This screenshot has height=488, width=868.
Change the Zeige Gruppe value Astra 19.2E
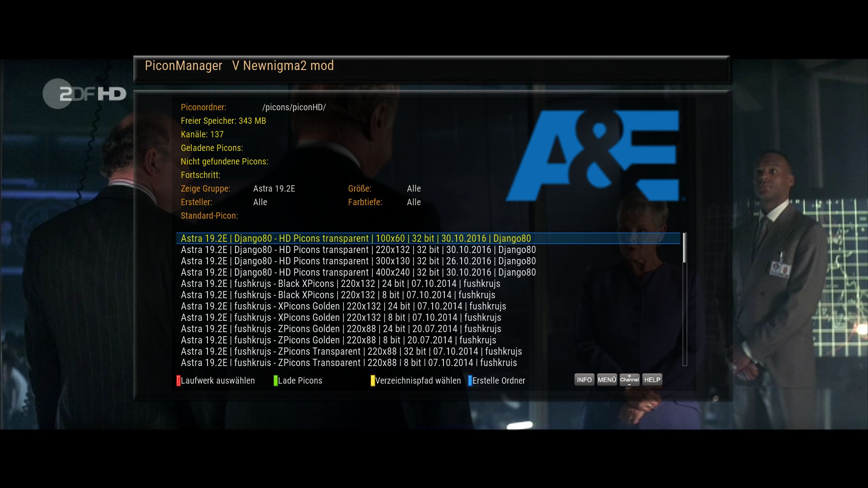pyautogui.click(x=274, y=188)
